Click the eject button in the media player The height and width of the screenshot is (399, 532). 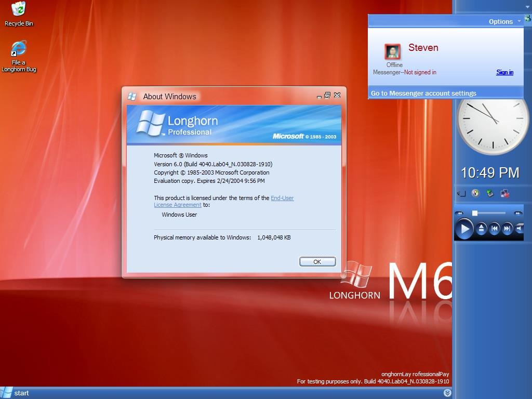(x=481, y=229)
